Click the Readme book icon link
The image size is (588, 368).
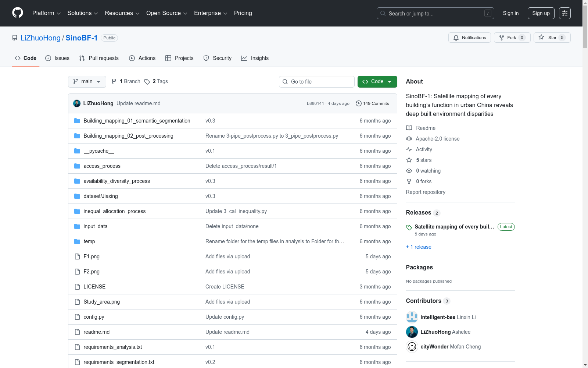421,128
